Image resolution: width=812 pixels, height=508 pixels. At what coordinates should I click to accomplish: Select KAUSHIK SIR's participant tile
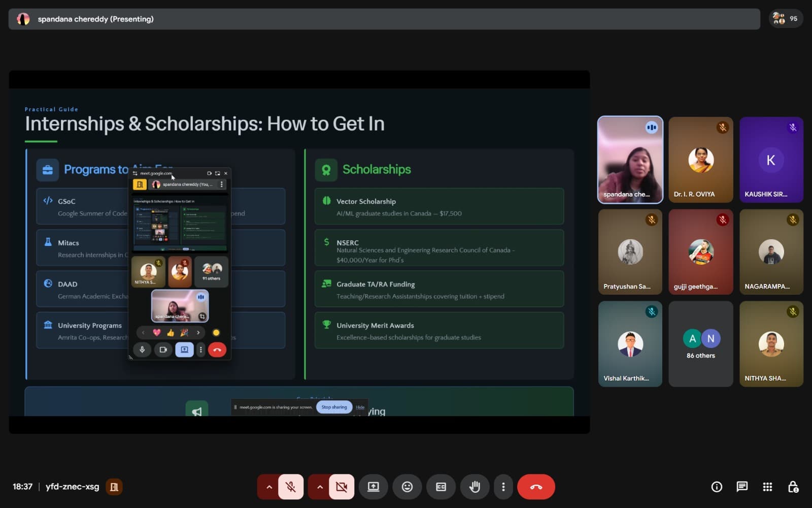tap(771, 160)
